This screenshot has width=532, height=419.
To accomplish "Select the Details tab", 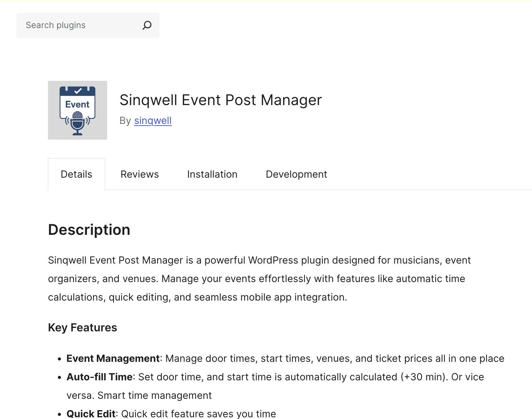I will 76,174.
